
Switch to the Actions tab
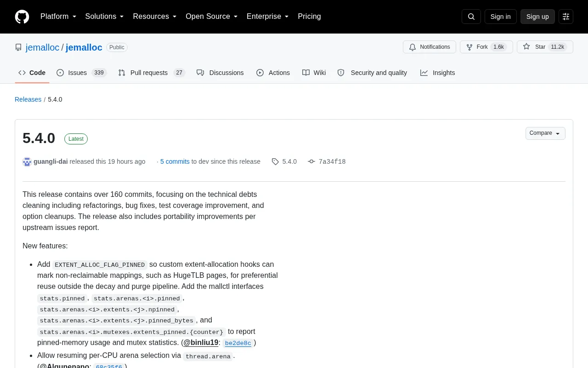point(273,73)
